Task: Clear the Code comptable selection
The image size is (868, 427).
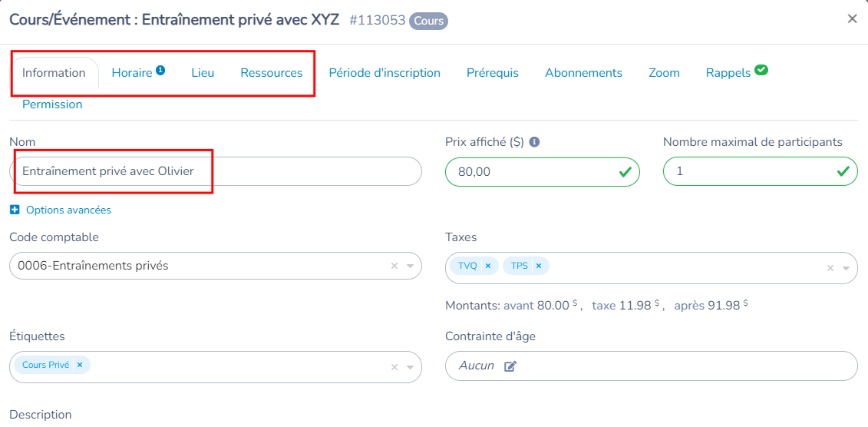Action: [x=394, y=266]
